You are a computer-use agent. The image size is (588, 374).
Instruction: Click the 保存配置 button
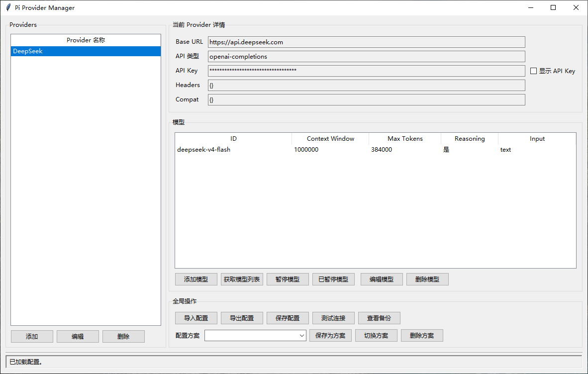(x=288, y=318)
